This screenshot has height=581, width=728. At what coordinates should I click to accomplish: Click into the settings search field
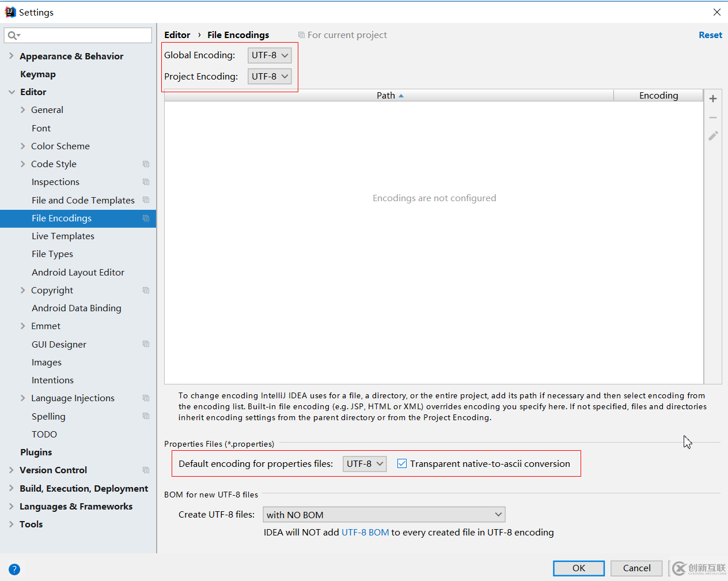[x=78, y=36]
